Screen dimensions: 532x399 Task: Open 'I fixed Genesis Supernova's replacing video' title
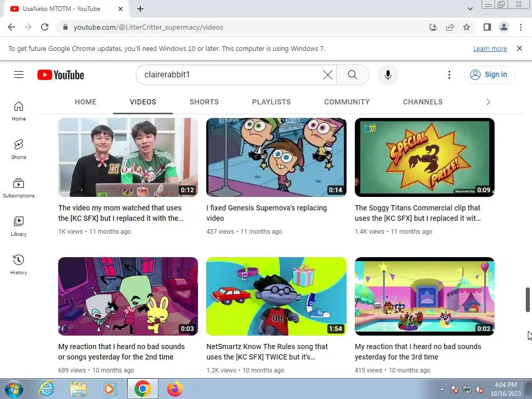pos(267,213)
